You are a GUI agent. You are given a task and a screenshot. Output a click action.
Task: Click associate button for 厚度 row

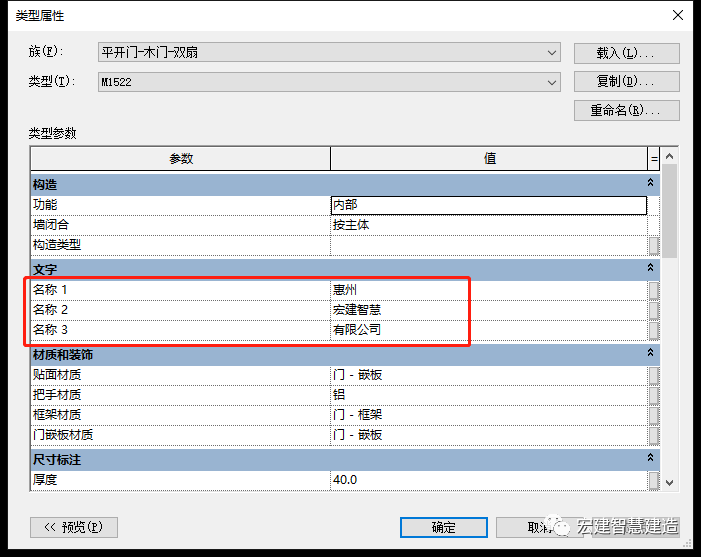pyautogui.click(x=654, y=481)
